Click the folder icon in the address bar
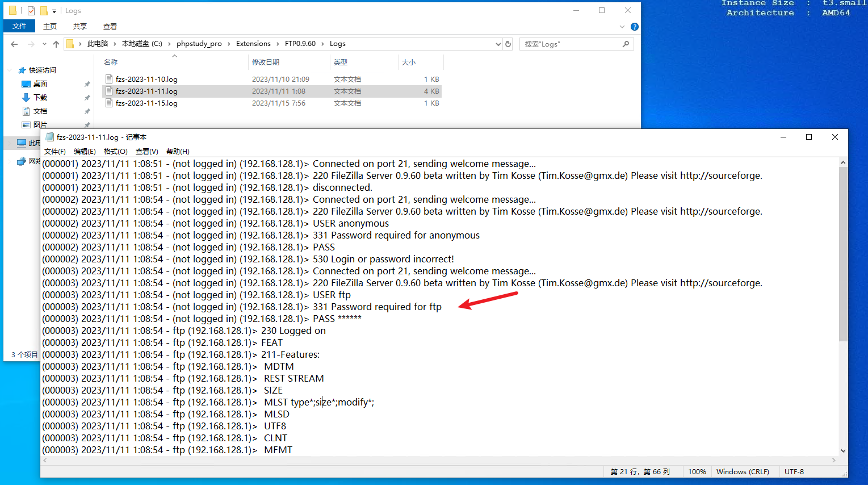Screen dimensions: 868x485 70,44
